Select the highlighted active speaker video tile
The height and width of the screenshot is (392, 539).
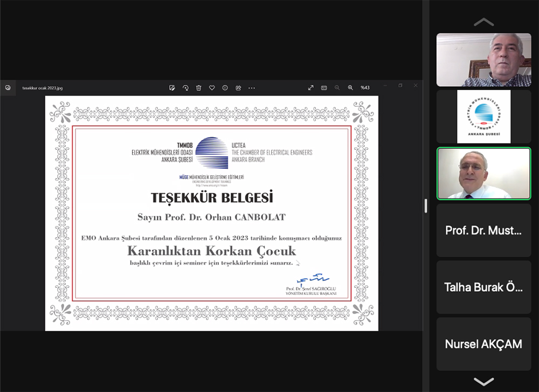coord(483,174)
